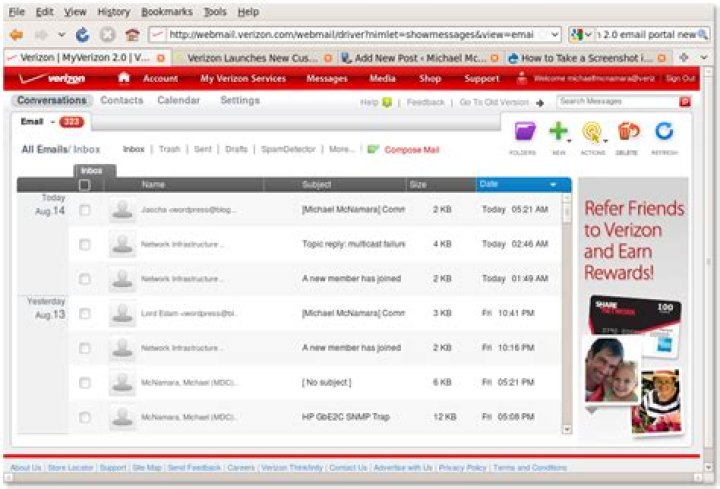Image resolution: width=720 pixels, height=489 pixels.
Task: Open the Trash folder link
Action: coord(169,149)
